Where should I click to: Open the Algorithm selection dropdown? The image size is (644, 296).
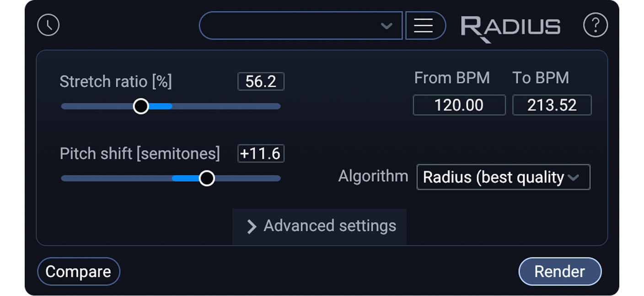[503, 177]
